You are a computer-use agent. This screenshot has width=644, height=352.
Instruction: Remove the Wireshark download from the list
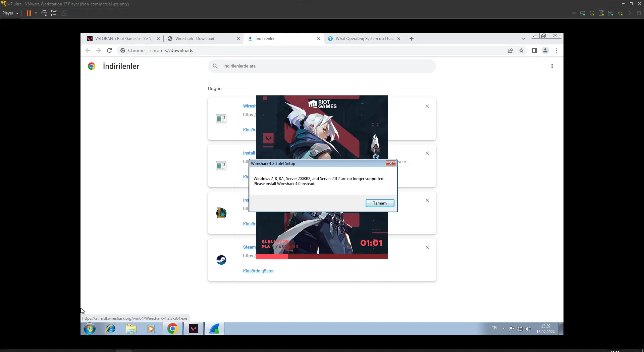tap(427, 106)
